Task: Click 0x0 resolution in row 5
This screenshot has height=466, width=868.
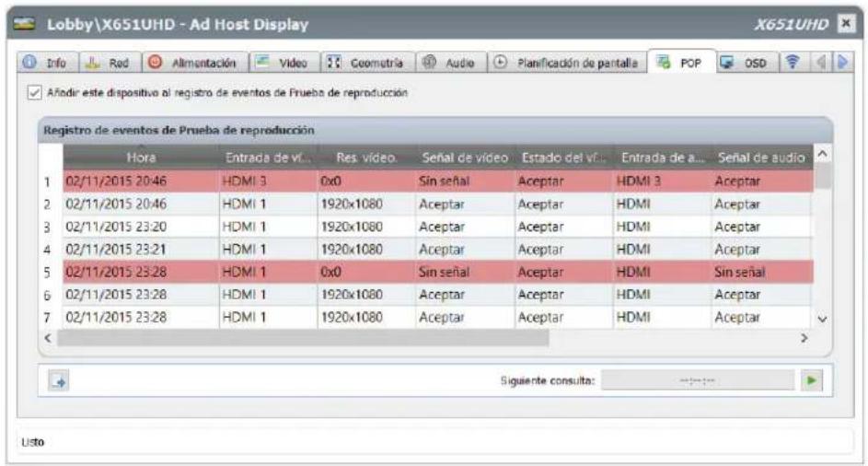Action: click(331, 272)
